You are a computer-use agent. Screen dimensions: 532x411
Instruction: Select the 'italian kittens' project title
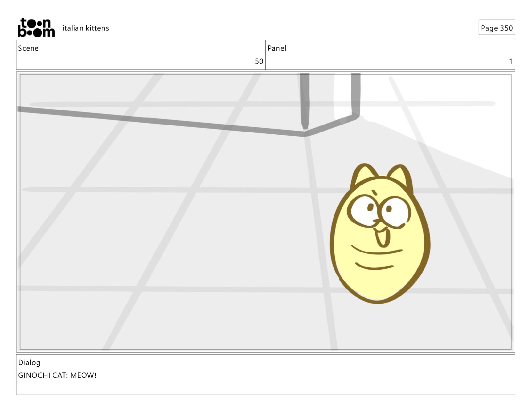click(x=86, y=28)
